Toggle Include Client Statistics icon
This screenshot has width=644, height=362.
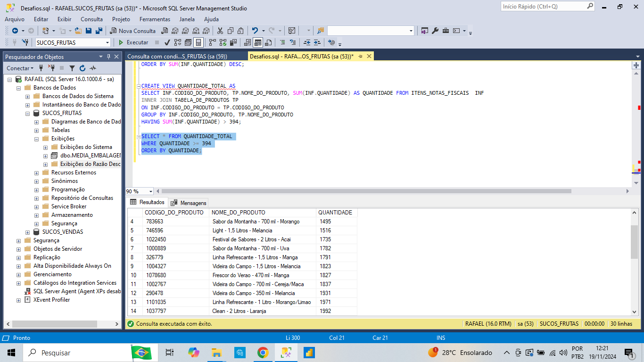[233, 42]
